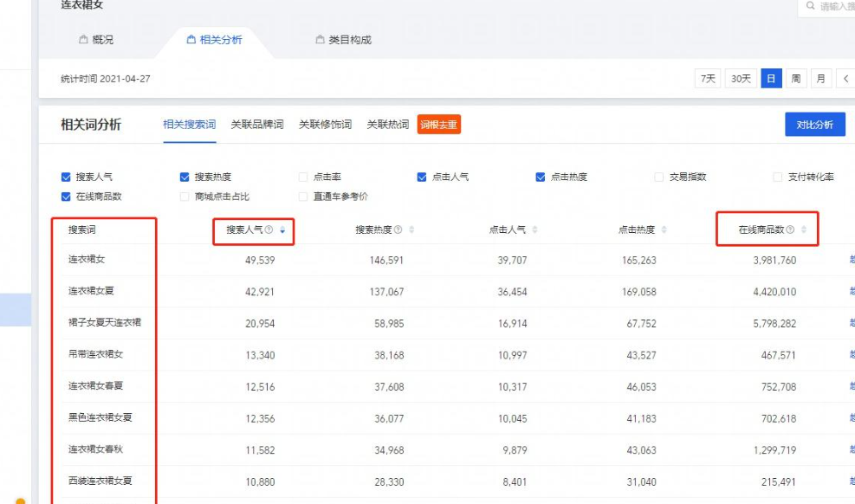
Task: Click the 类目构成 tab icon
Action: click(x=320, y=39)
